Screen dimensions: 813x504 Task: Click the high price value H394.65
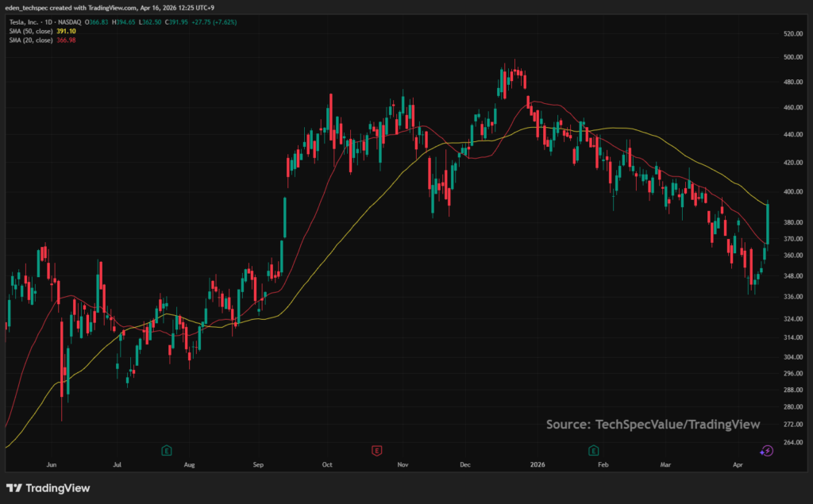pyautogui.click(x=123, y=22)
